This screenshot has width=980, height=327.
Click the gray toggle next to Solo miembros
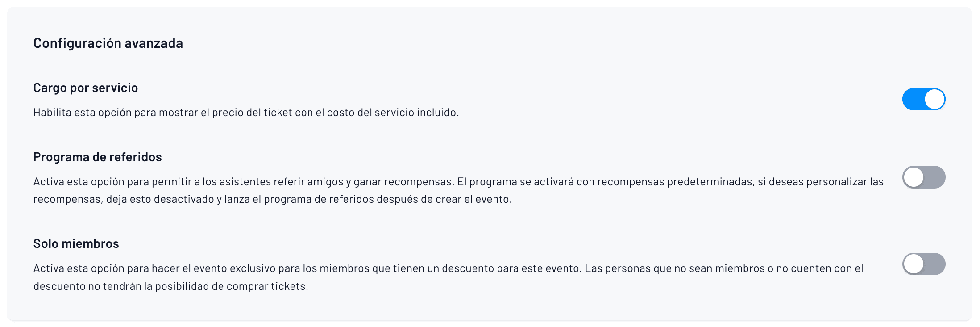(x=924, y=264)
